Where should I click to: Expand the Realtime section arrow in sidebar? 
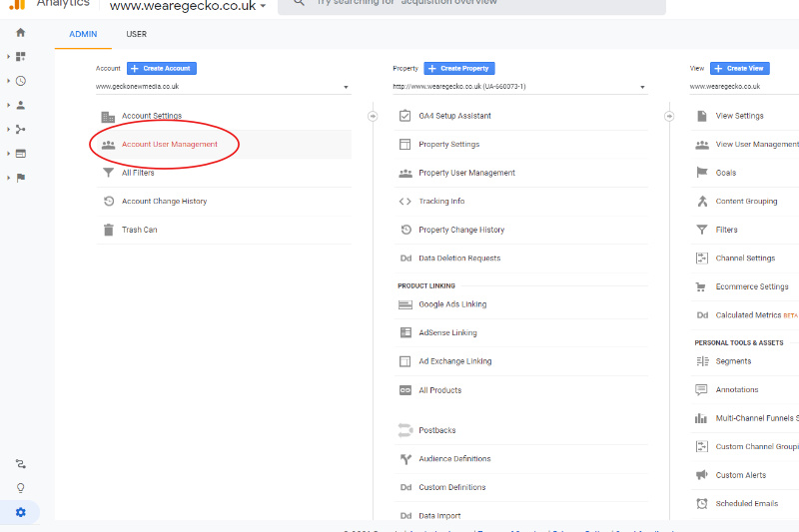pos(8,81)
